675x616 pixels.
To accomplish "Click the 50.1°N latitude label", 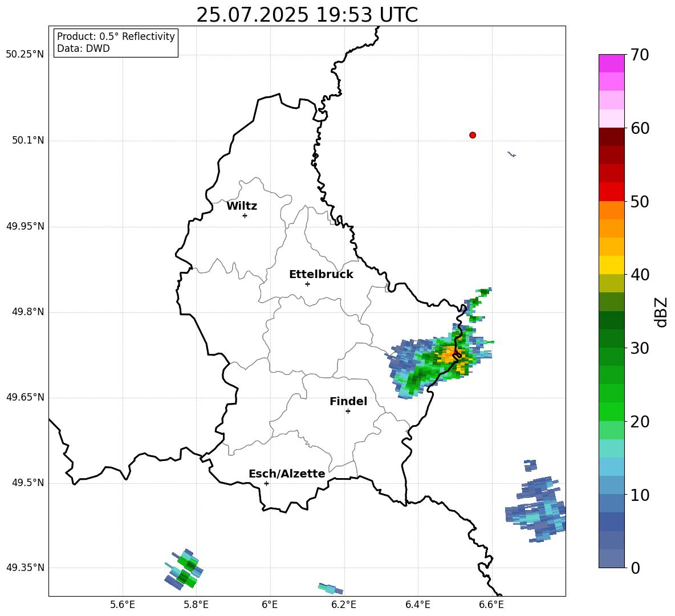I will [28, 141].
